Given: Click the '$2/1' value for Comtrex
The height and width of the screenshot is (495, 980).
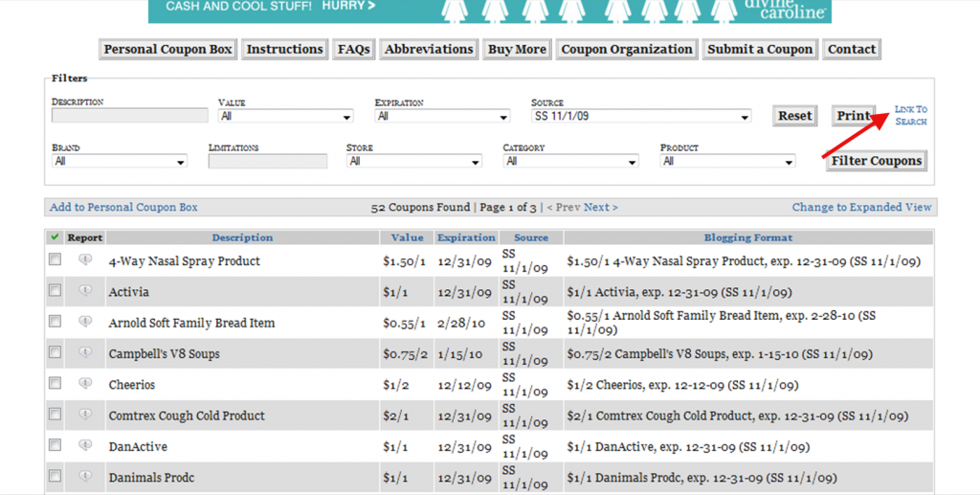Looking at the screenshot, I should point(395,416).
